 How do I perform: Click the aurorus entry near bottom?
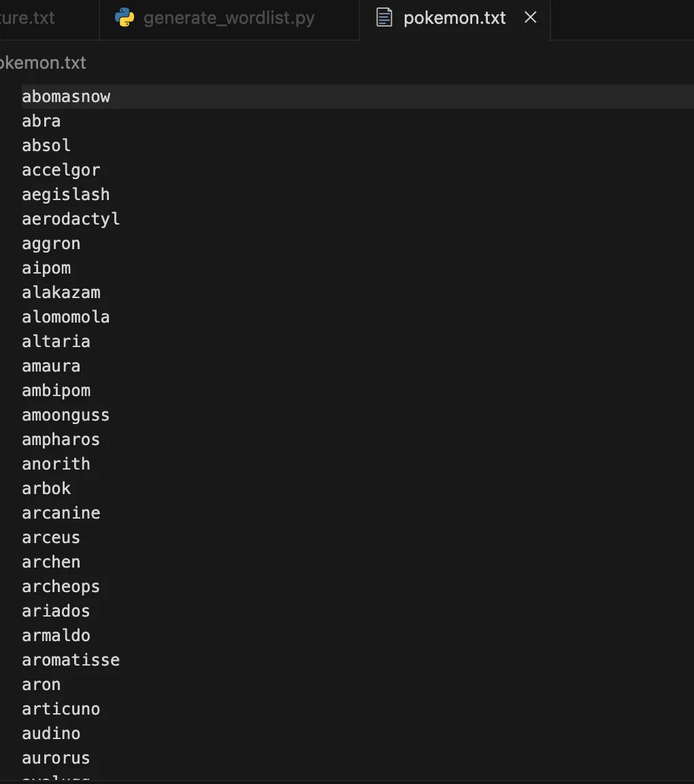(56, 758)
